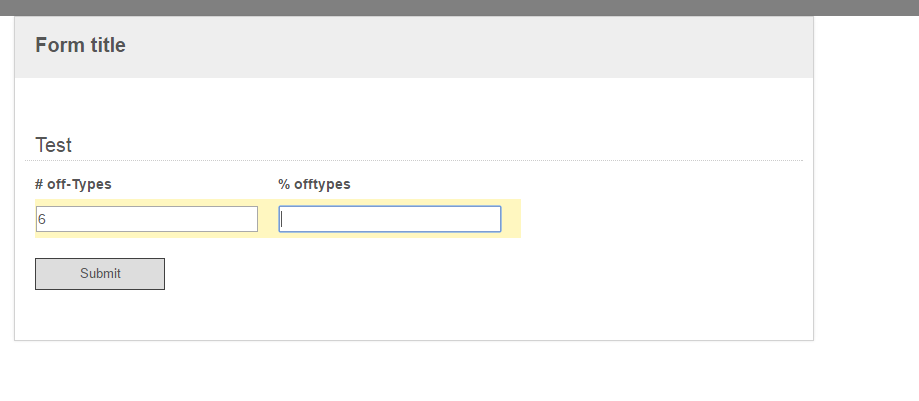Select the 'Test' section heading
The image size is (919, 401).
tap(53, 145)
